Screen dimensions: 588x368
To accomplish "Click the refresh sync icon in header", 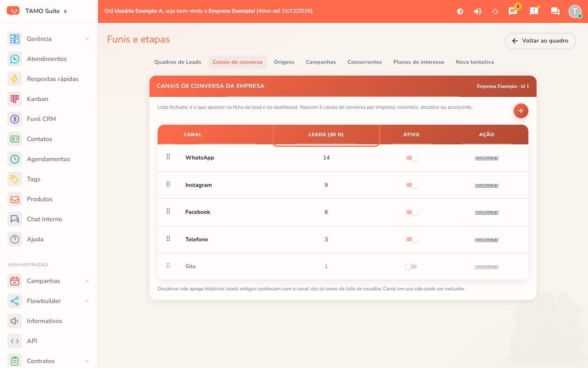I will point(495,11).
